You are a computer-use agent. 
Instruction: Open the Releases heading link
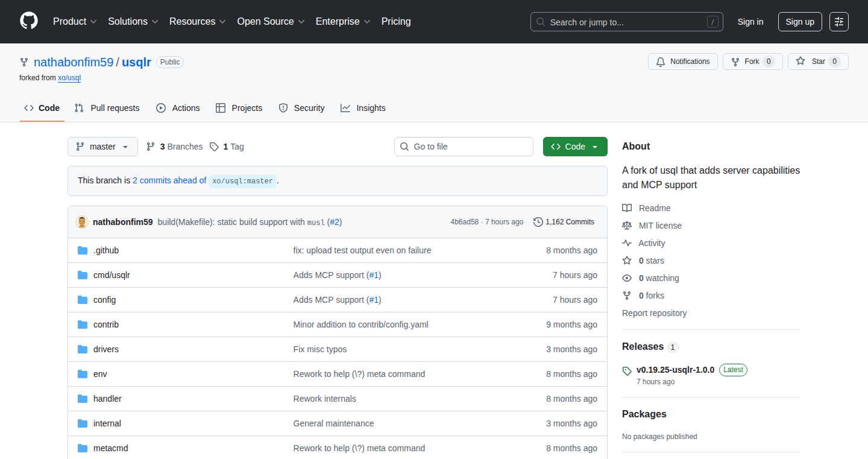643,347
